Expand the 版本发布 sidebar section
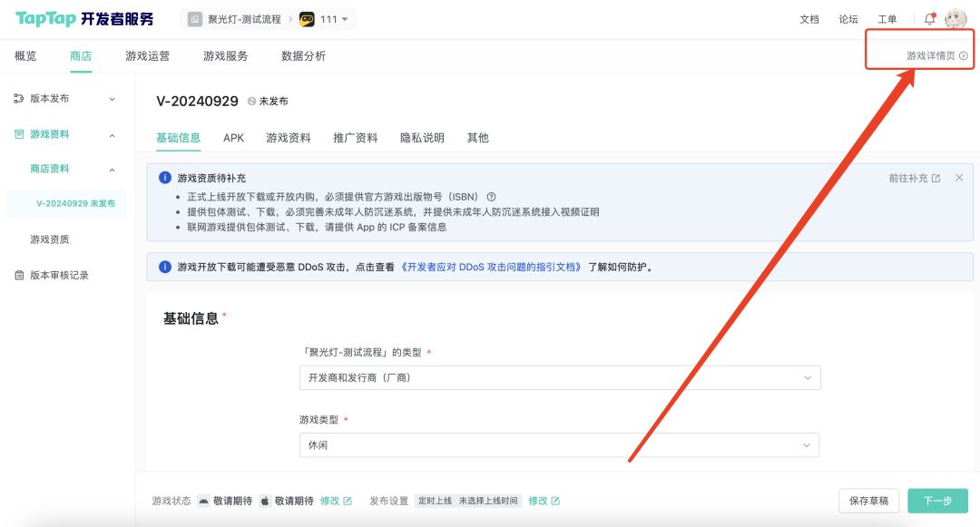This screenshot has width=980, height=527. click(112, 99)
